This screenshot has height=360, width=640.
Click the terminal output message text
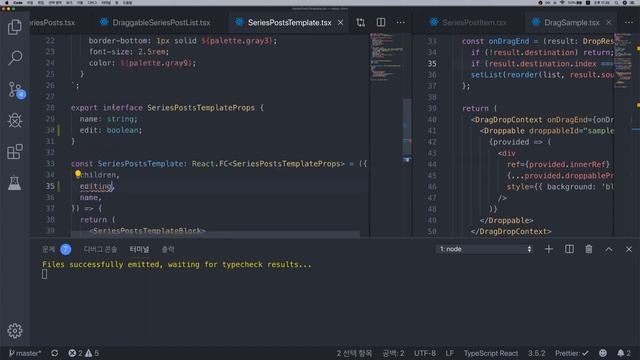[x=176, y=264]
